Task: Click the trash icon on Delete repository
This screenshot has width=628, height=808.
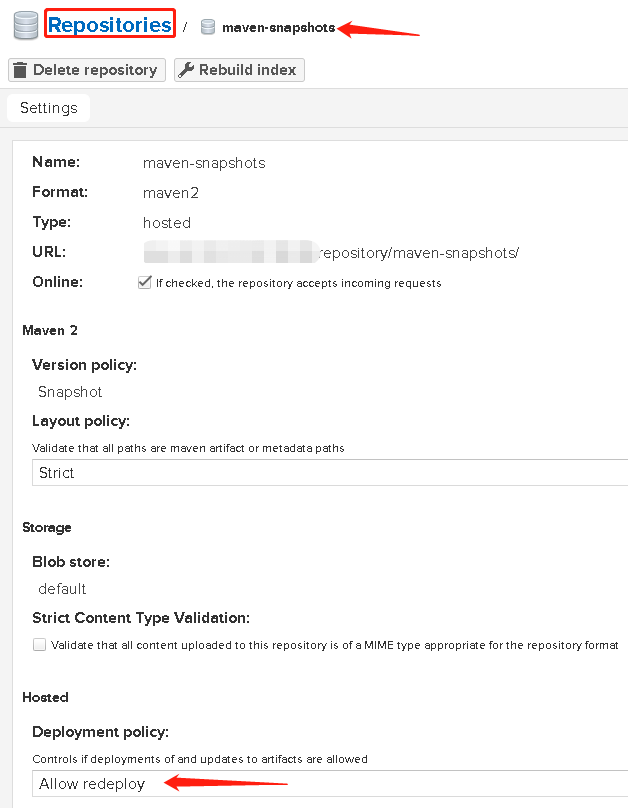Action: pos(20,70)
